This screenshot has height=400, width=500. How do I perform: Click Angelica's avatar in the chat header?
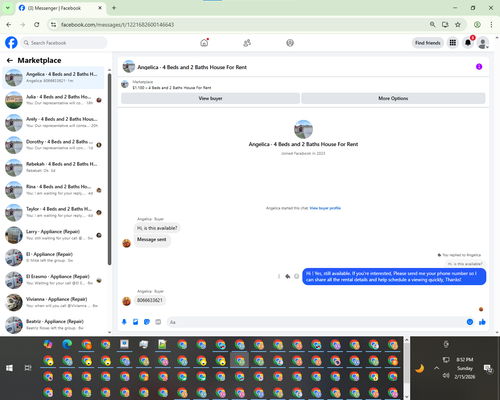pyautogui.click(x=129, y=67)
